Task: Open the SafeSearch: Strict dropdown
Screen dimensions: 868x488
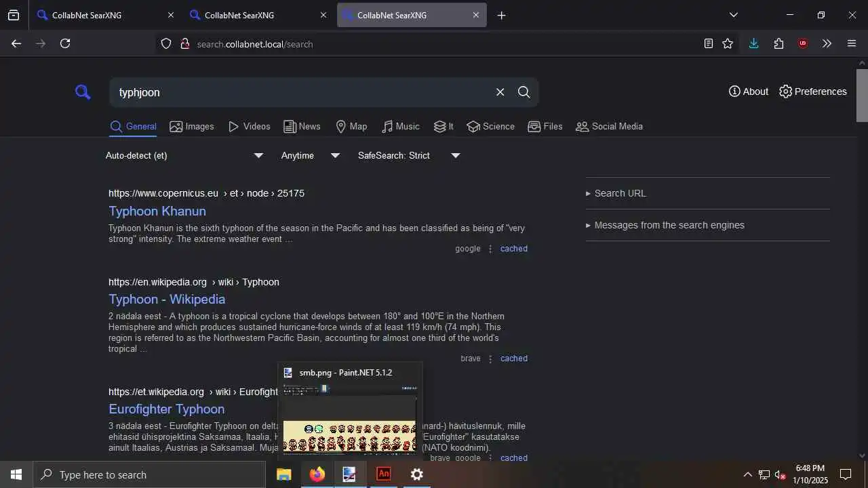Action: tap(410, 155)
